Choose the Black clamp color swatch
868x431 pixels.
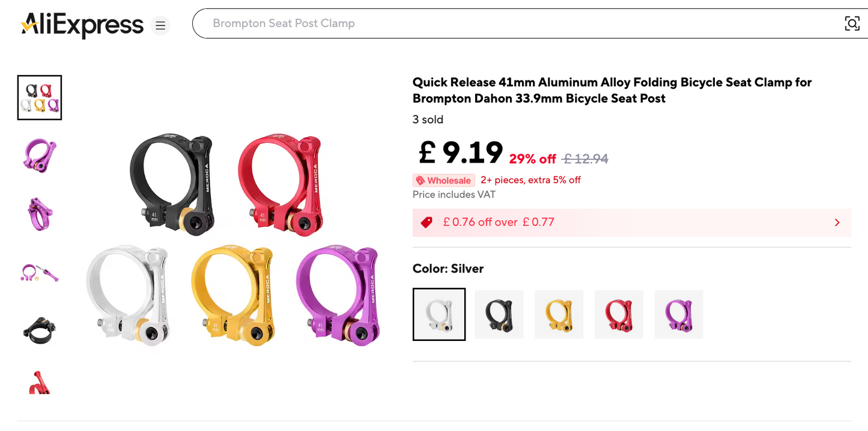(x=499, y=315)
